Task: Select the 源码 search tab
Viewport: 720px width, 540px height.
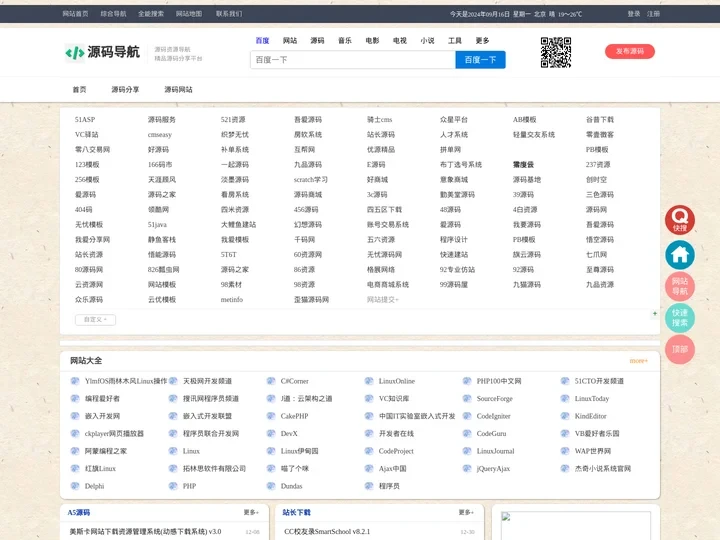Action: 317,40
